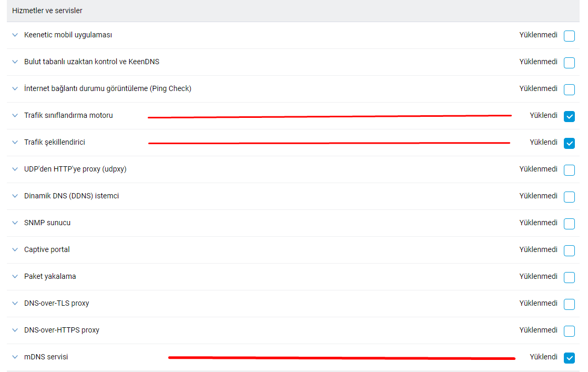
Task: Click the DNS-over-HTTPS proxy label
Action: [61, 330]
